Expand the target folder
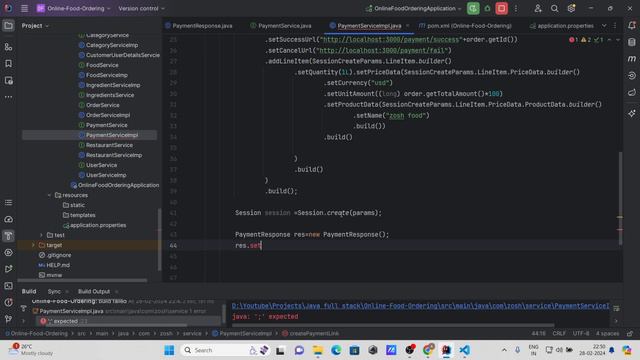Image resolution: width=640 pixels, height=360 pixels. 33,245
